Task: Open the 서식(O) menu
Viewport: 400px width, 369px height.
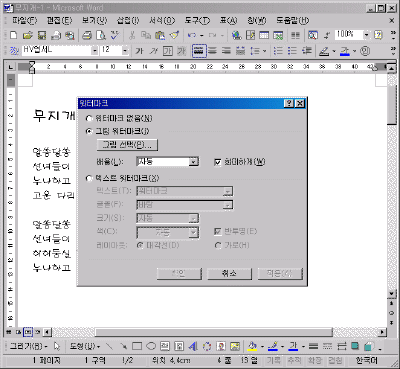Action: coord(162,21)
